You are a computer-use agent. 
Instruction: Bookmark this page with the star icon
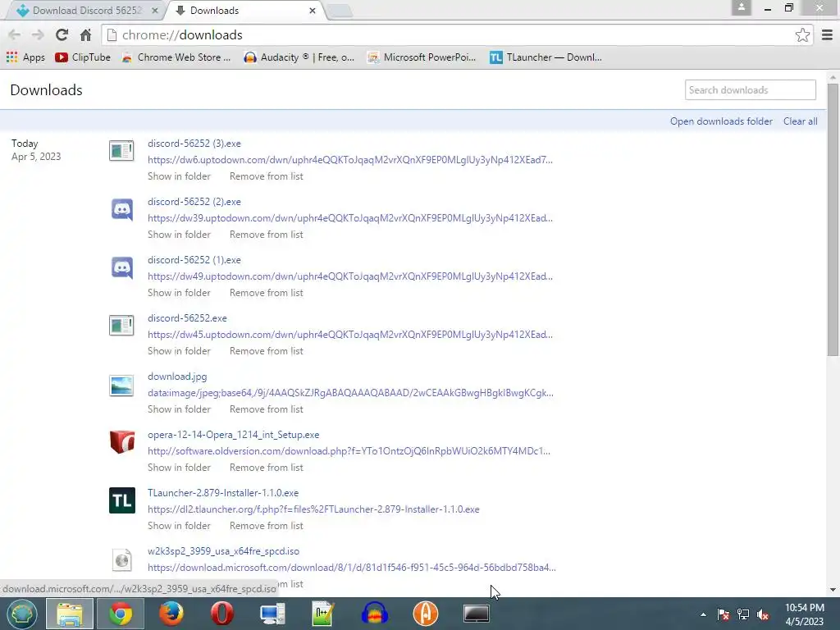802,34
